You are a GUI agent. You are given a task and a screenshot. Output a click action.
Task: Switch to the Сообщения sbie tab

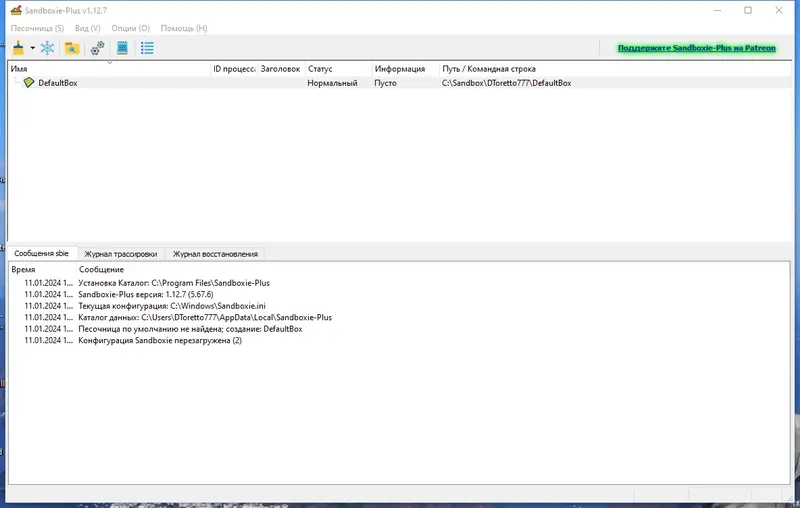click(41, 253)
